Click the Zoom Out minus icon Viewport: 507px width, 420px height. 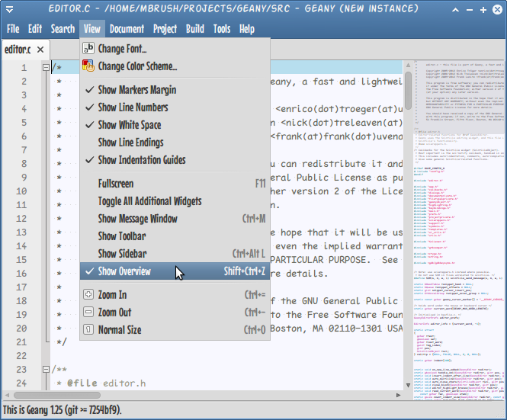point(88,312)
